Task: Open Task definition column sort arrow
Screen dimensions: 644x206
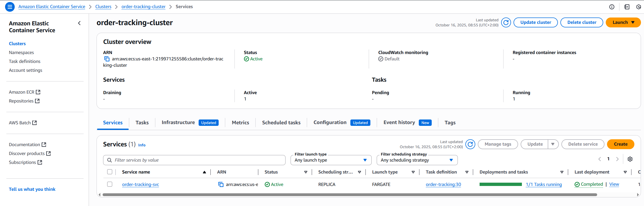Action: pyautogui.click(x=467, y=172)
